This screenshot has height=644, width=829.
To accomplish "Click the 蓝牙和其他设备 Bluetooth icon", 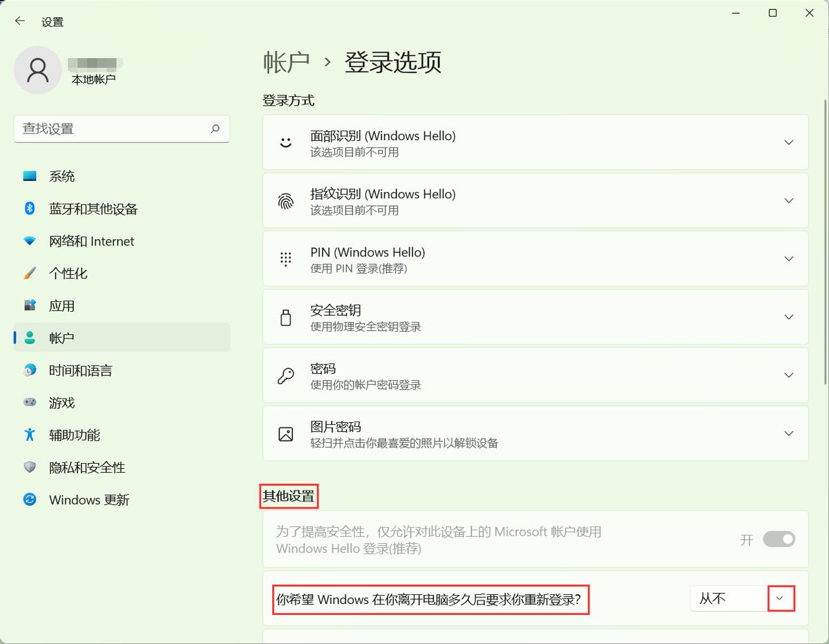I will click(29, 209).
